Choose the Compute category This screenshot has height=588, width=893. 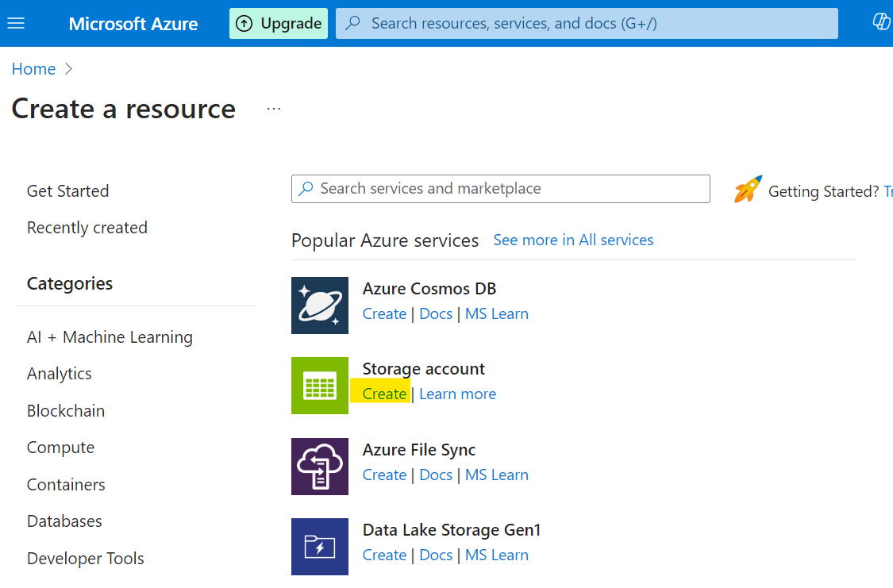[61, 448]
